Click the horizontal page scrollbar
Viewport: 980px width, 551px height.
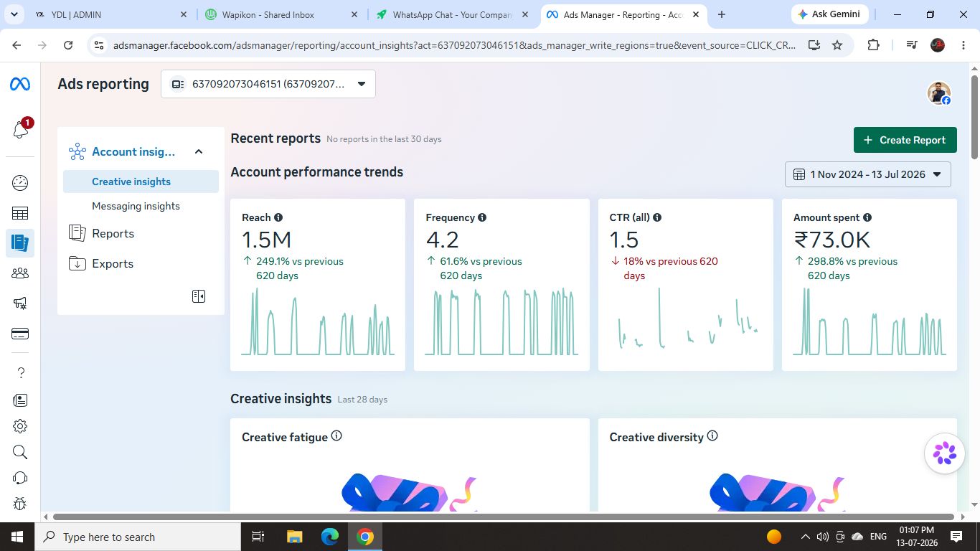pos(503,517)
